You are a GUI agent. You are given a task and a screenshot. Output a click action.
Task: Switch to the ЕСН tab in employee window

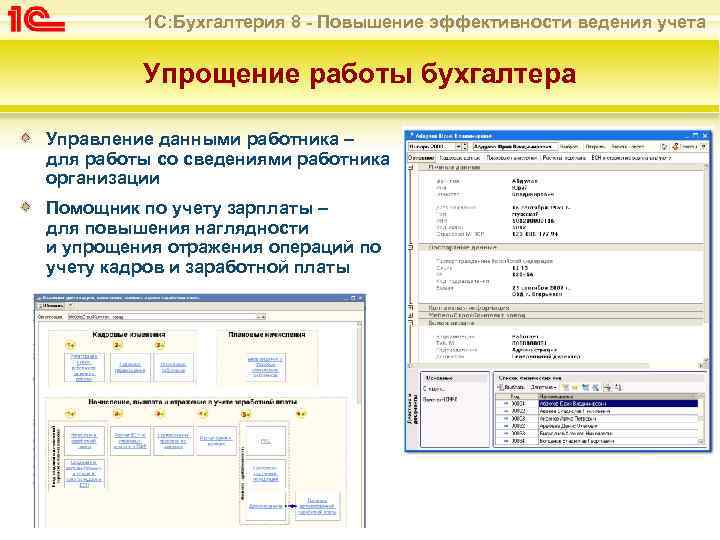[x=631, y=158]
